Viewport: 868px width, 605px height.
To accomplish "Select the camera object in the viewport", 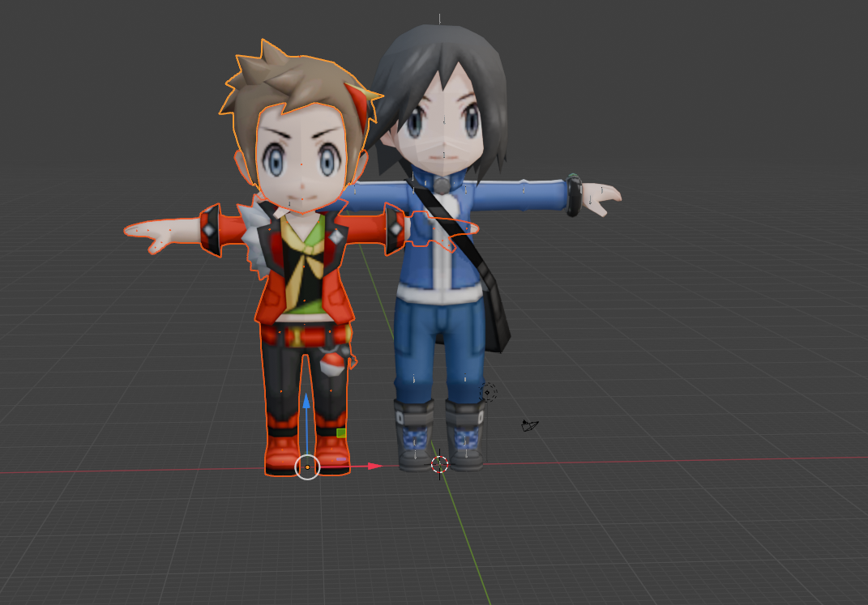I will tap(529, 425).
